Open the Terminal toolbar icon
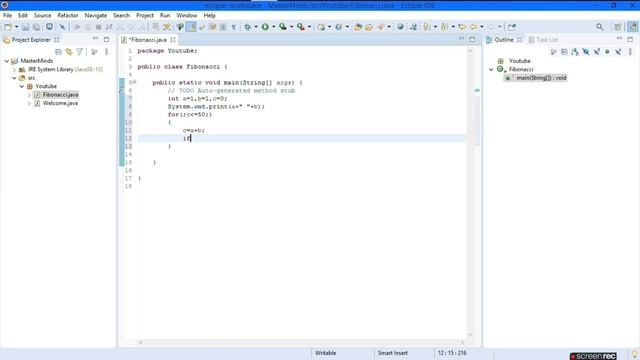 pyautogui.click(x=49, y=27)
